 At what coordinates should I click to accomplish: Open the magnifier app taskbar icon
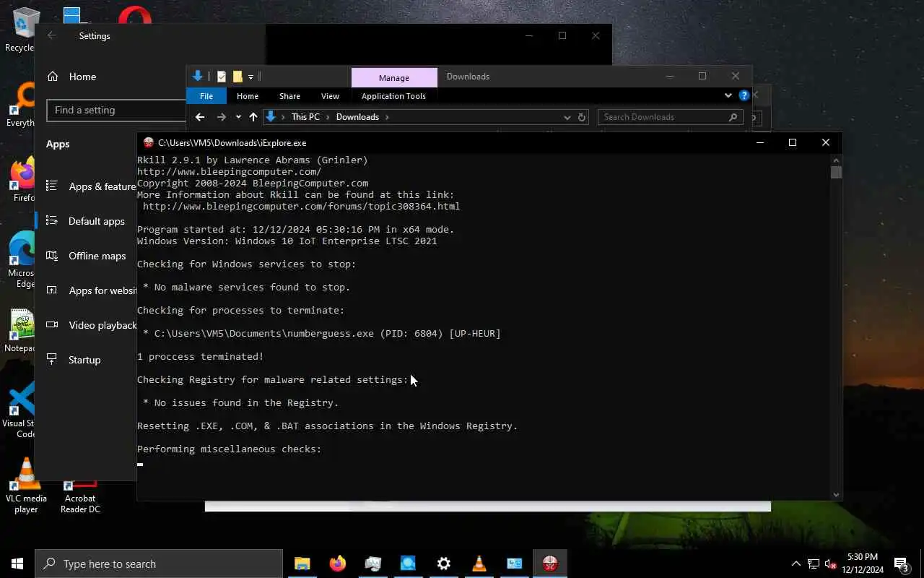tap(408, 564)
